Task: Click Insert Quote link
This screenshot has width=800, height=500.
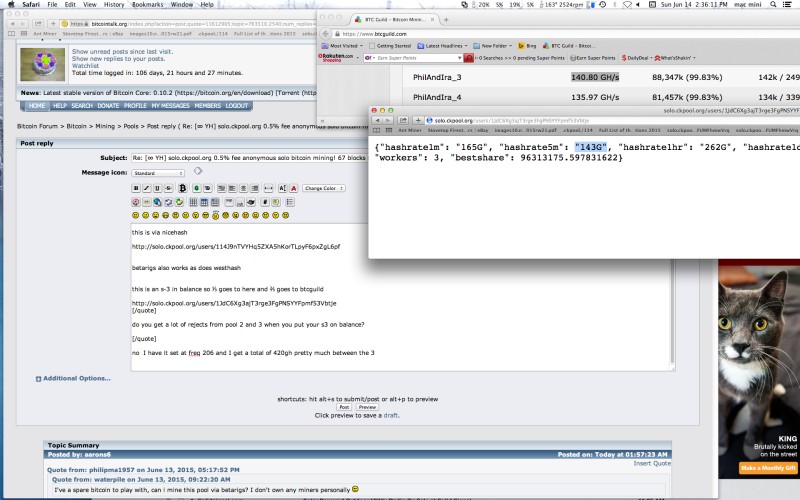Action: pos(652,463)
